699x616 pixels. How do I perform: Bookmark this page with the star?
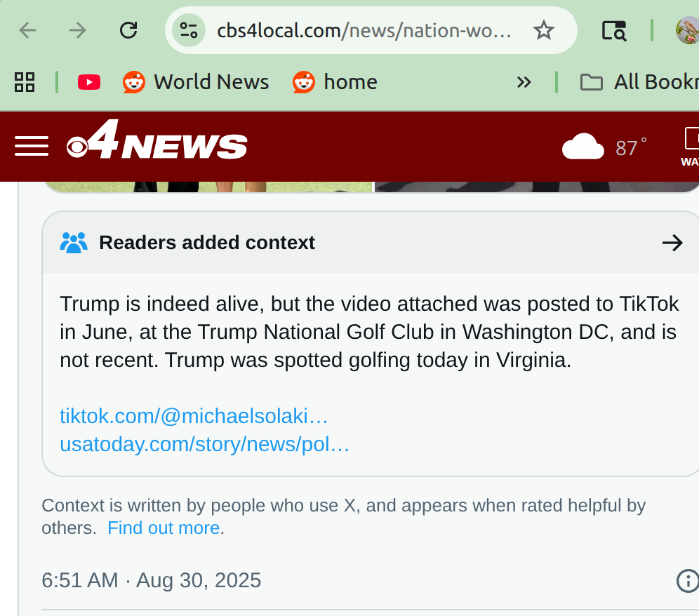pos(543,30)
